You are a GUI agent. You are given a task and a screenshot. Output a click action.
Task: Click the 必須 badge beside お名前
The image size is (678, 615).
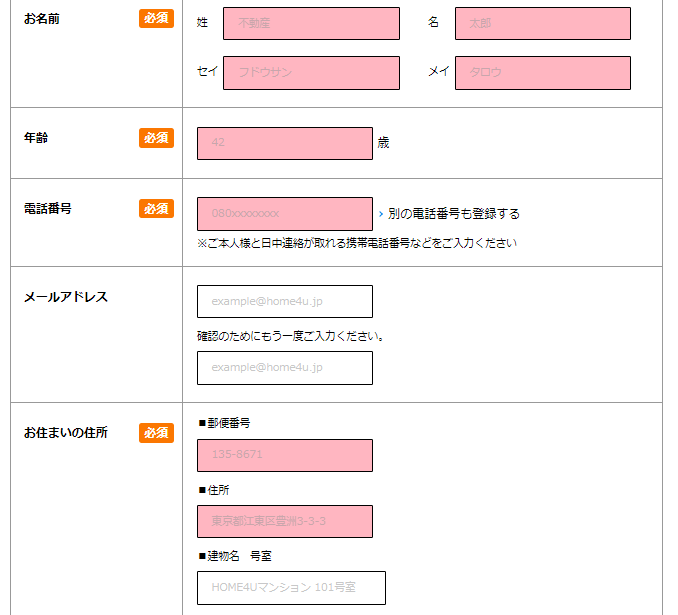[156, 19]
